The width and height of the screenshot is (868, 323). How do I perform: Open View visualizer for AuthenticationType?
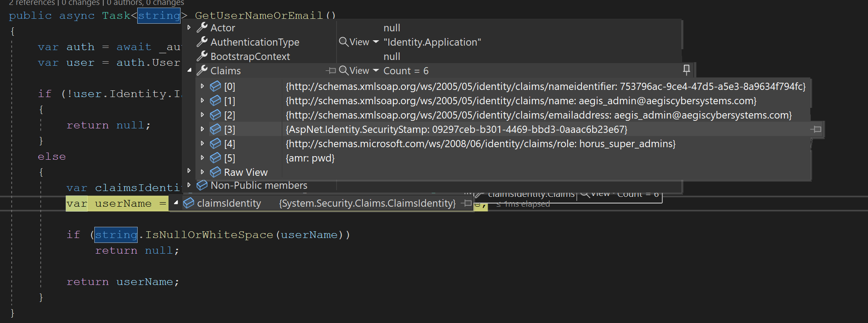pyautogui.click(x=354, y=42)
